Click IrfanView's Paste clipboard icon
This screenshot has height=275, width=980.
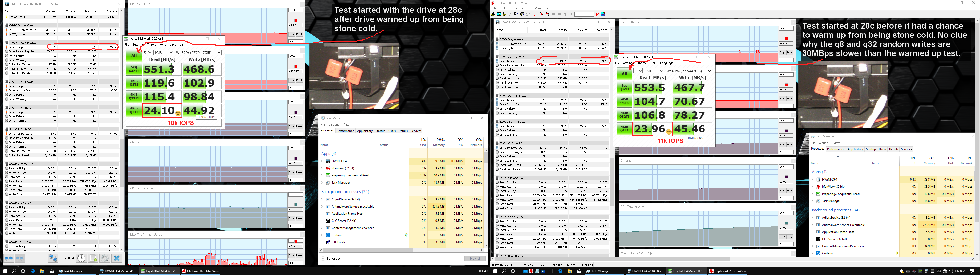click(x=522, y=14)
